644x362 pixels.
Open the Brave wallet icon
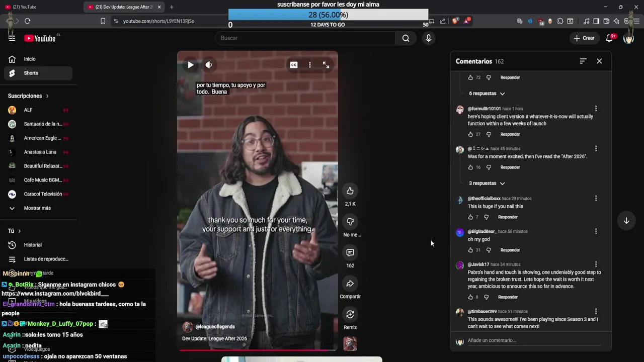click(606, 21)
